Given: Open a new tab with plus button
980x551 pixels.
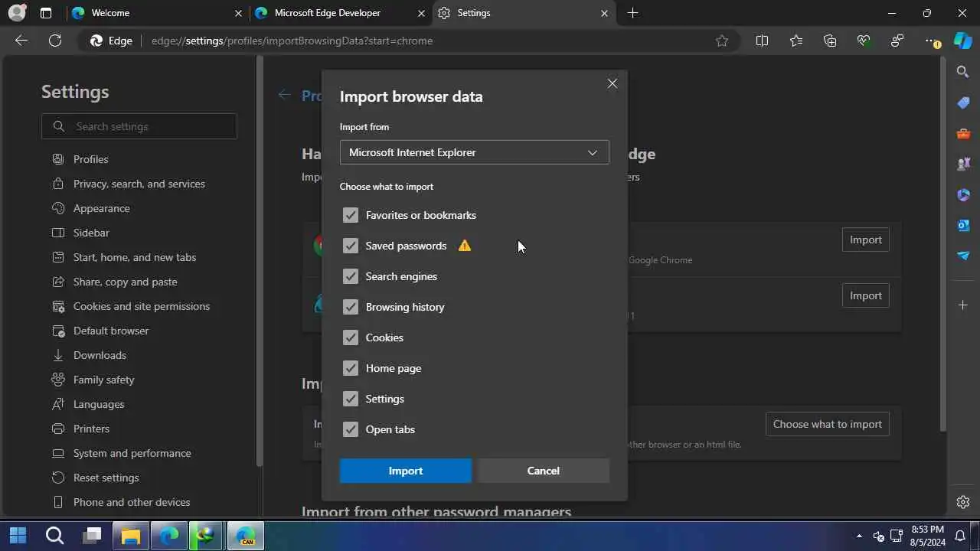Looking at the screenshot, I should (x=632, y=13).
